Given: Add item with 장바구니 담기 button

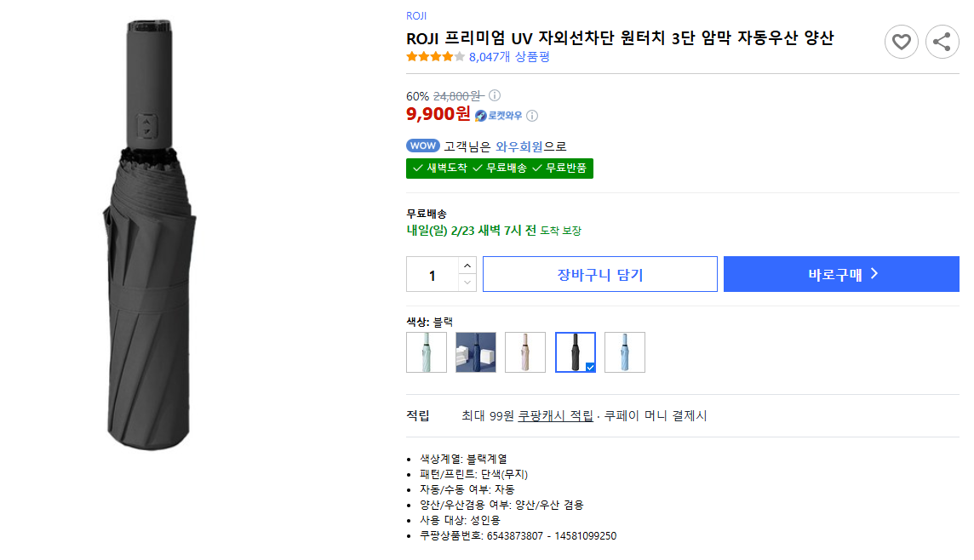Looking at the screenshot, I should tap(599, 274).
